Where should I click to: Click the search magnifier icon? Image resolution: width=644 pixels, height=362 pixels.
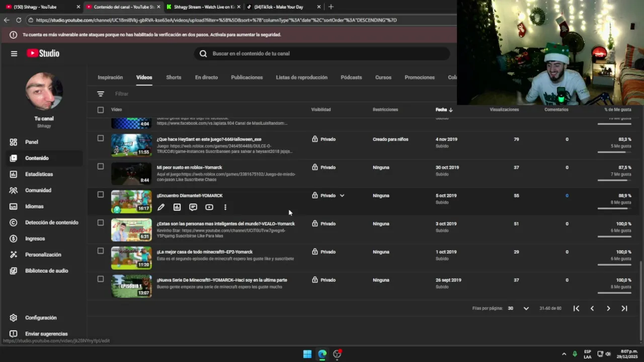tap(203, 53)
